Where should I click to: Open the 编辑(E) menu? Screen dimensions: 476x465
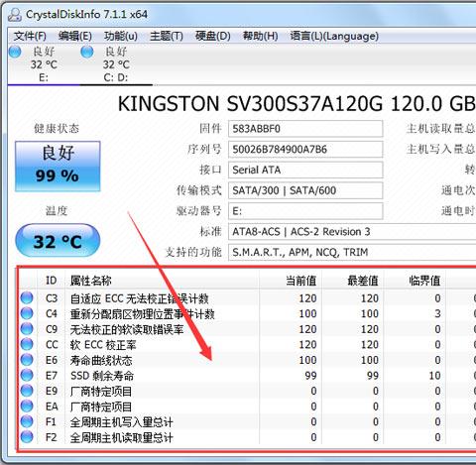pyautogui.click(x=75, y=36)
